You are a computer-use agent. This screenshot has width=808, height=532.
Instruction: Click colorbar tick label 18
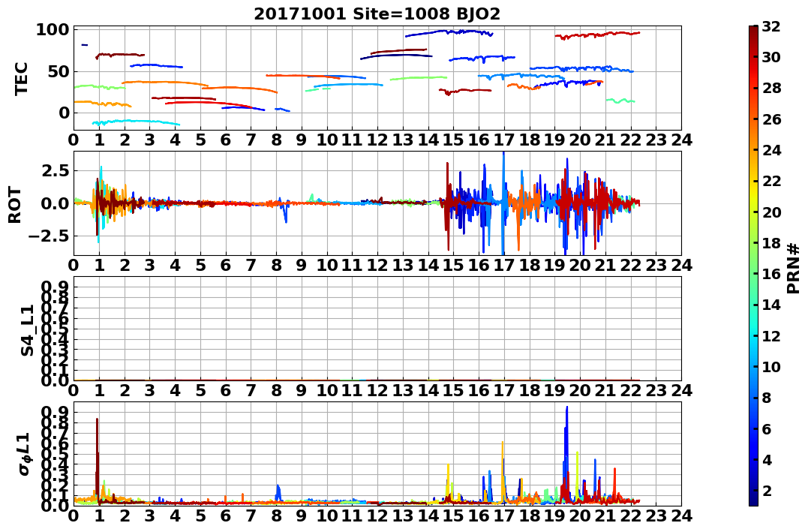click(771, 243)
